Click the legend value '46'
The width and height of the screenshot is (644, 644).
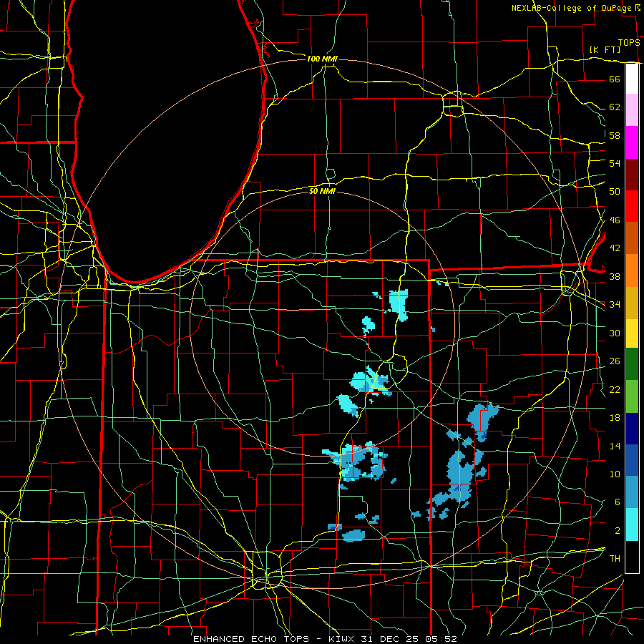615,220
